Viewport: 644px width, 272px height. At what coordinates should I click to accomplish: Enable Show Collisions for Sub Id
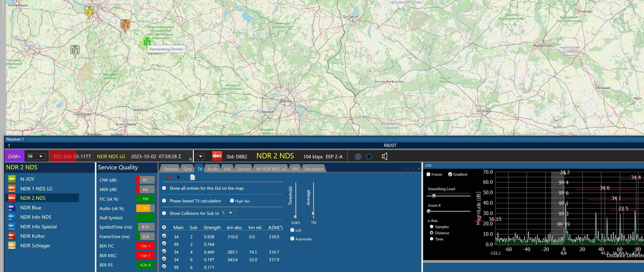pyautogui.click(x=164, y=213)
